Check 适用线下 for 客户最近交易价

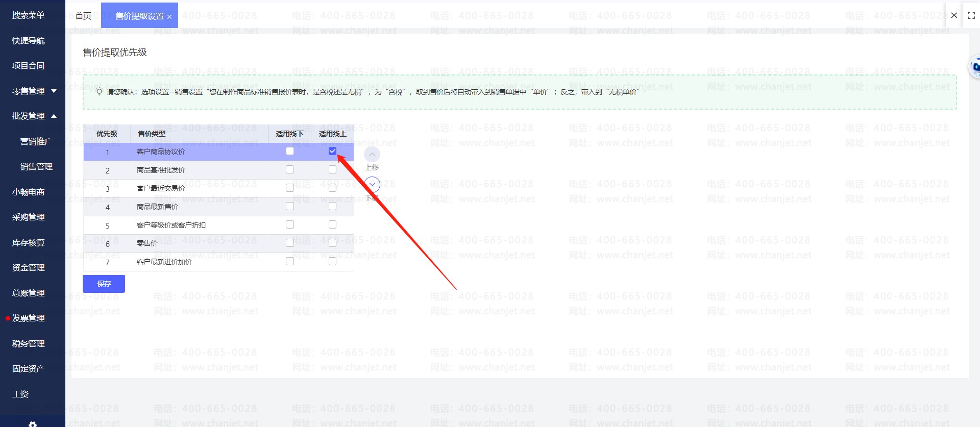pyautogui.click(x=290, y=188)
